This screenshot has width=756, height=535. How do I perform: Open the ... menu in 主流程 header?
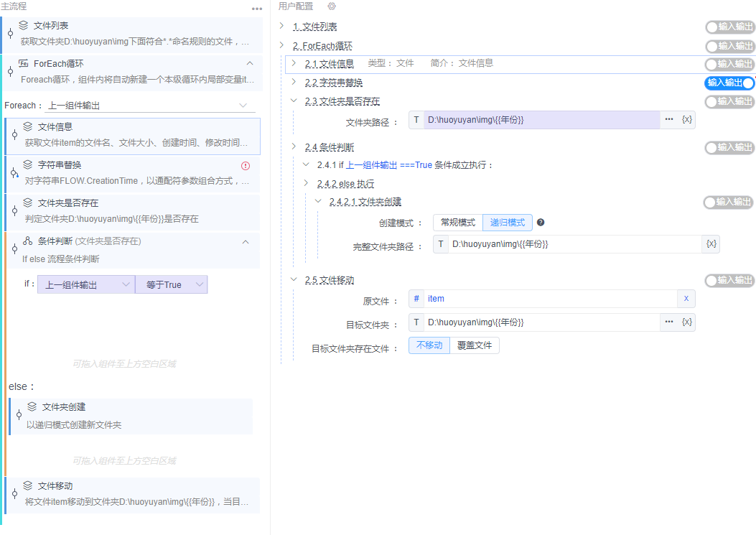(x=257, y=7)
